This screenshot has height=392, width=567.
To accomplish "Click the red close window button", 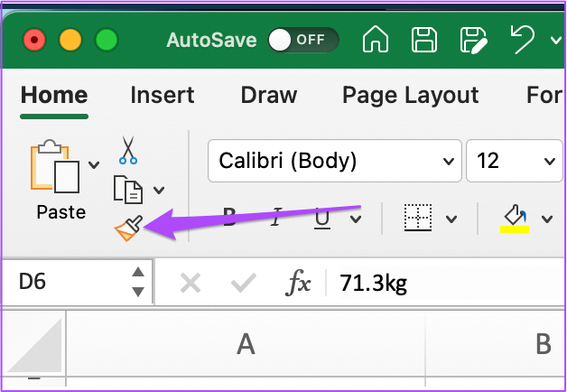I will [x=34, y=40].
